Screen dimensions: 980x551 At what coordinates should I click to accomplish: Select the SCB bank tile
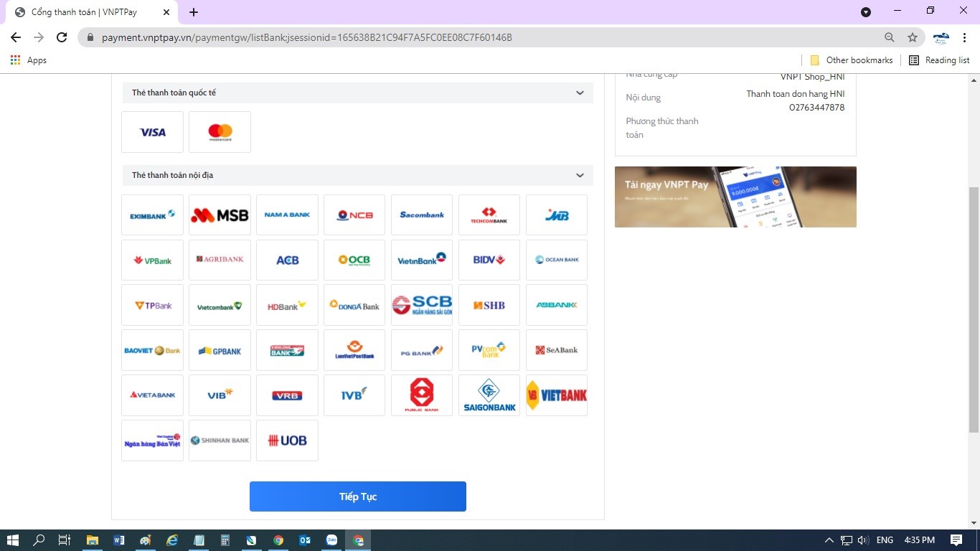pyautogui.click(x=421, y=306)
